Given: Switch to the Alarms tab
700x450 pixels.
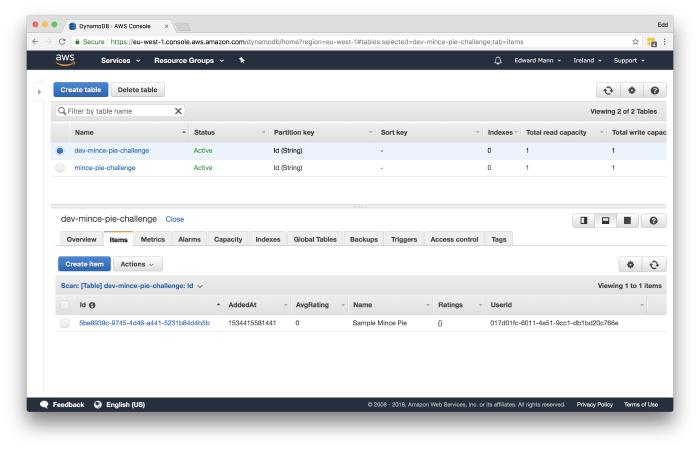Looking at the screenshot, I should pos(189,239).
